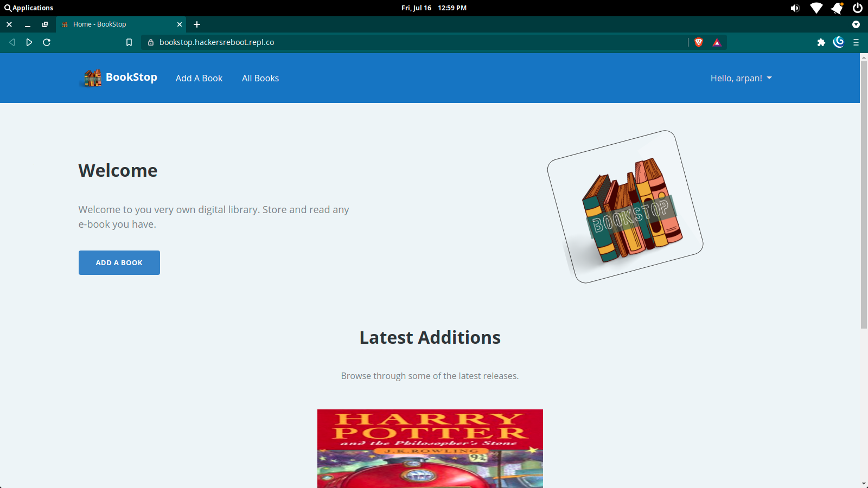
Task: Open the system volume speaker icon
Action: [x=795, y=8]
